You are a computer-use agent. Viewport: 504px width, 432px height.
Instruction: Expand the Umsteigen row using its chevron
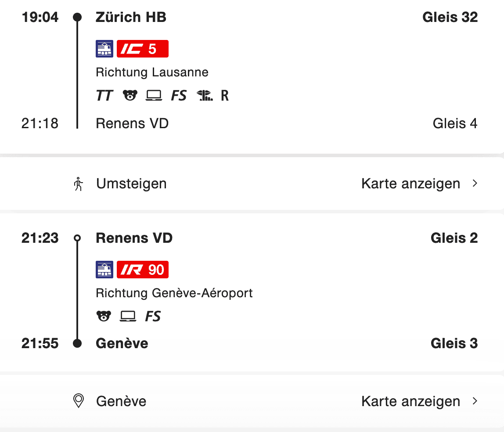click(x=475, y=184)
